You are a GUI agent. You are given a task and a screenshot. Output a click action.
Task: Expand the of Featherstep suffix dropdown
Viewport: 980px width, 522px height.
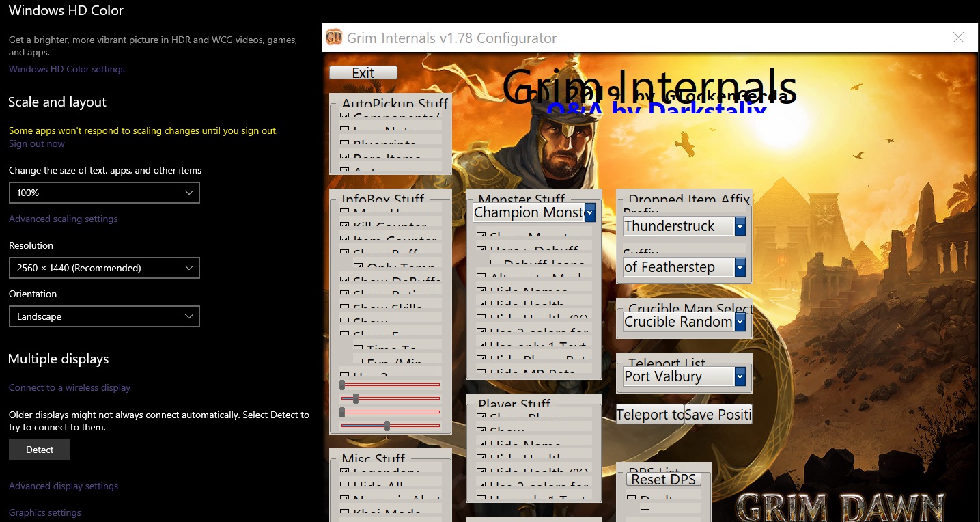click(740, 267)
